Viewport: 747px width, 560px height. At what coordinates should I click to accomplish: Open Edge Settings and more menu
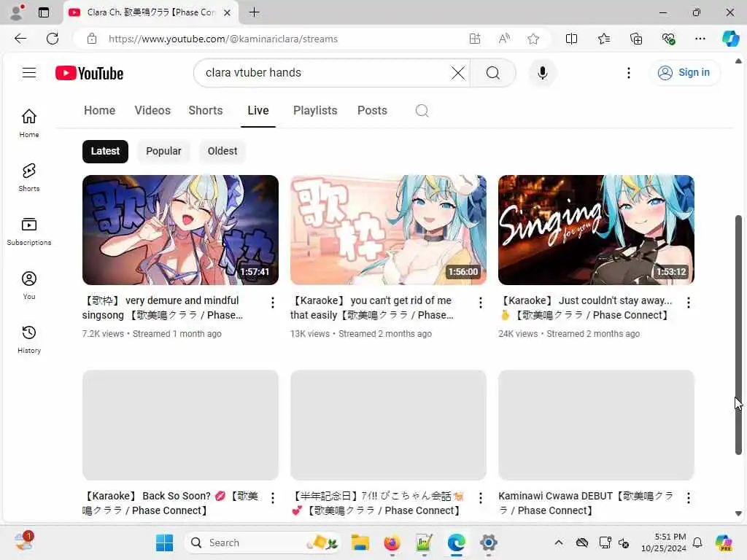(x=700, y=39)
